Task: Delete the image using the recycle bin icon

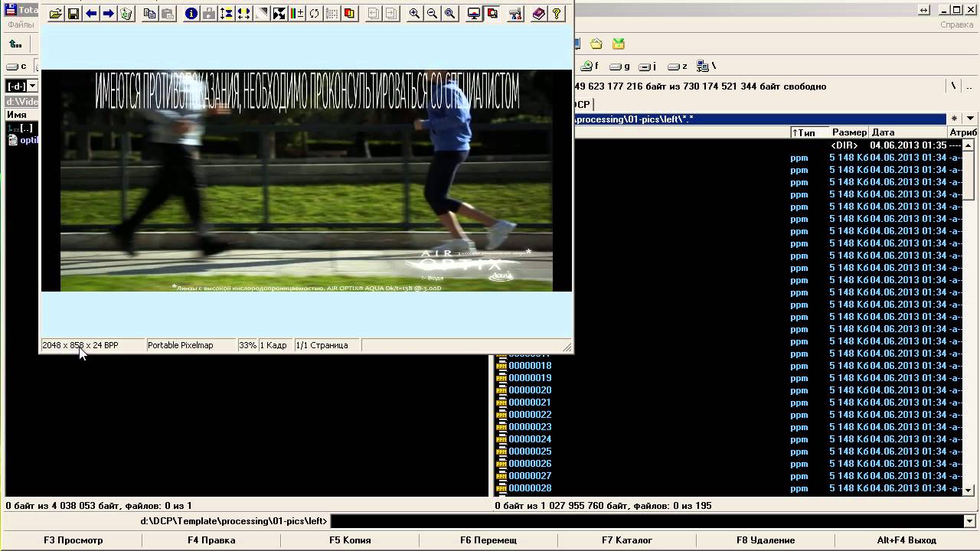Action: coord(126,14)
